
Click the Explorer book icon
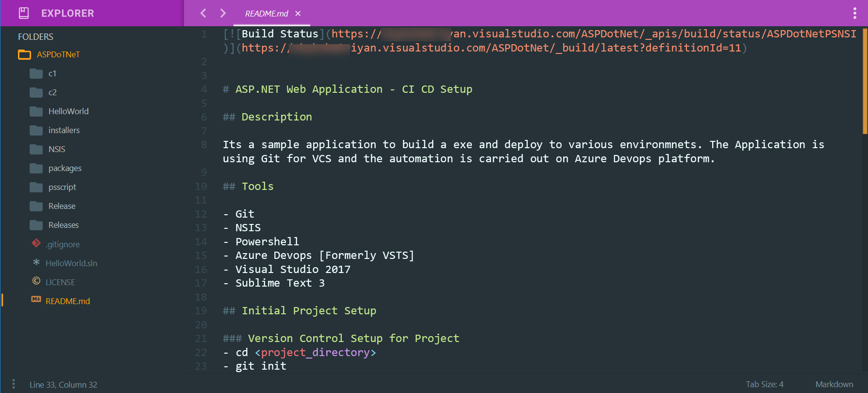click(x=24, y=13)
